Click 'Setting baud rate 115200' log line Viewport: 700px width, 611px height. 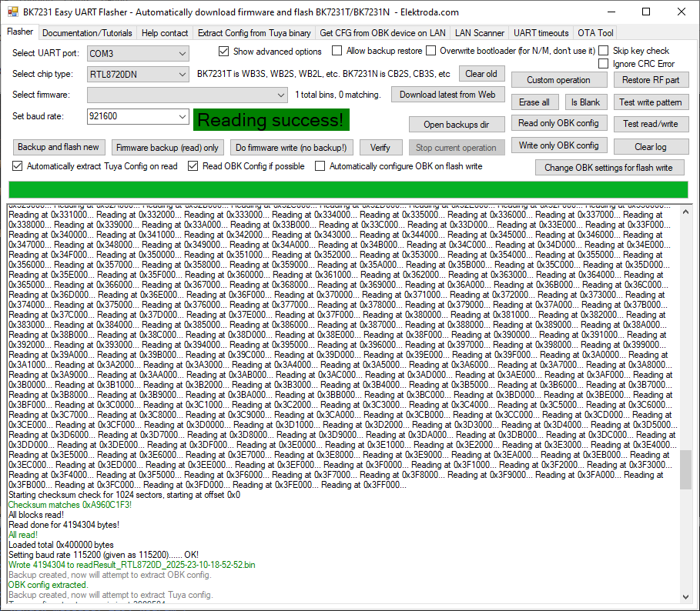tap(103, 555)
